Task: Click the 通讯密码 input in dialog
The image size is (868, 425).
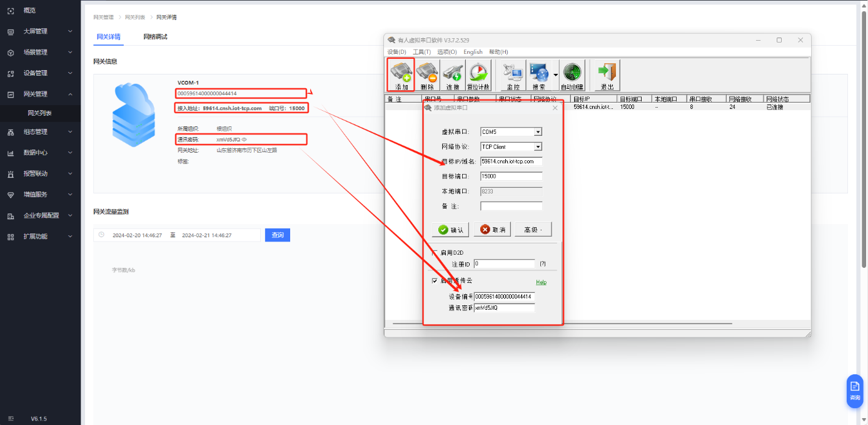Action: pyautogui.click(x=504, y=308)
